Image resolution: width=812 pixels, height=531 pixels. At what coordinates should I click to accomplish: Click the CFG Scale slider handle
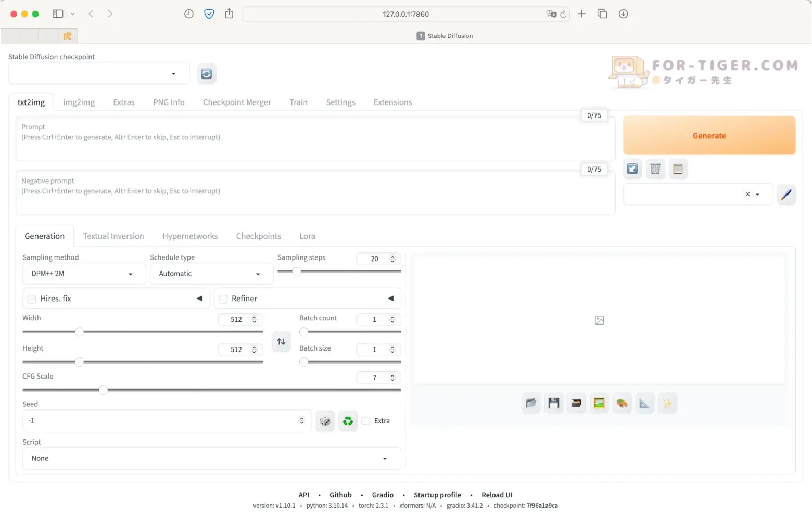[x=104, y=390]
